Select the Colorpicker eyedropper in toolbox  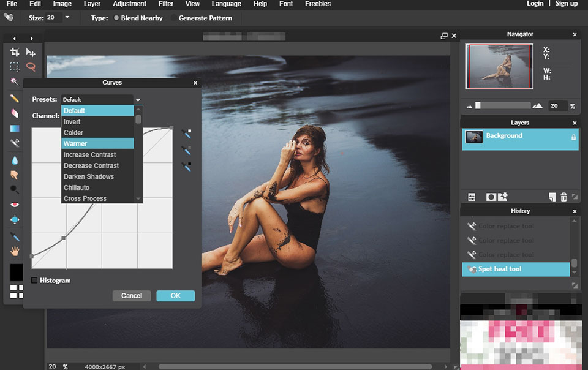15,236
